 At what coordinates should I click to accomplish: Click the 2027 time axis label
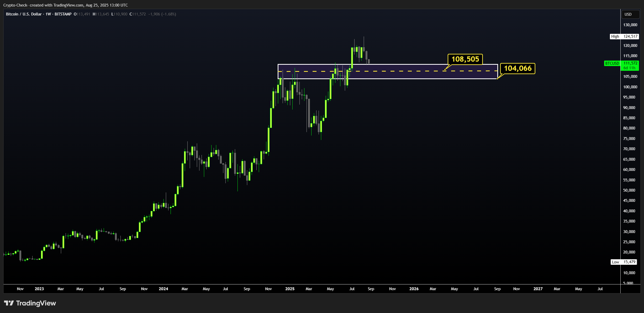[538, 289]
